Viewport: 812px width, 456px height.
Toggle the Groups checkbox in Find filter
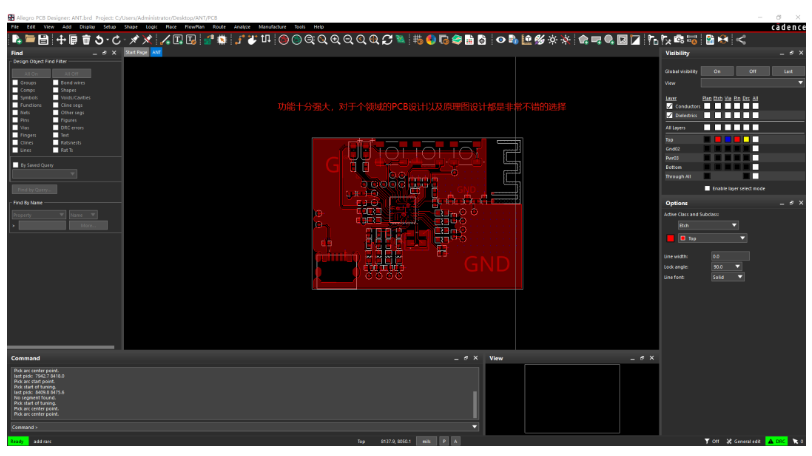(15, 83)
